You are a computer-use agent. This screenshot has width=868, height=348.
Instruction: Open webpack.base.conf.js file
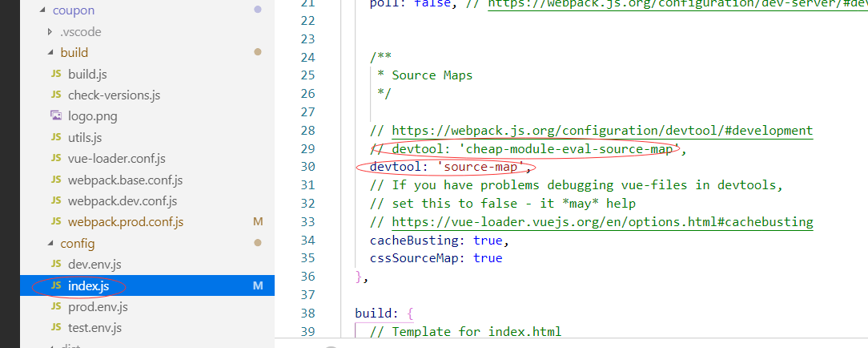(125, 180)
